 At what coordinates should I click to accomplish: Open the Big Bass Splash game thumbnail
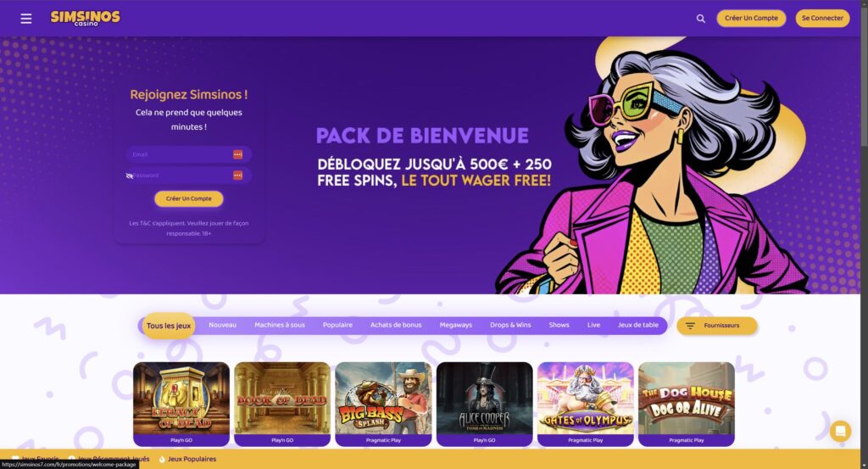(x=383, y=404)
